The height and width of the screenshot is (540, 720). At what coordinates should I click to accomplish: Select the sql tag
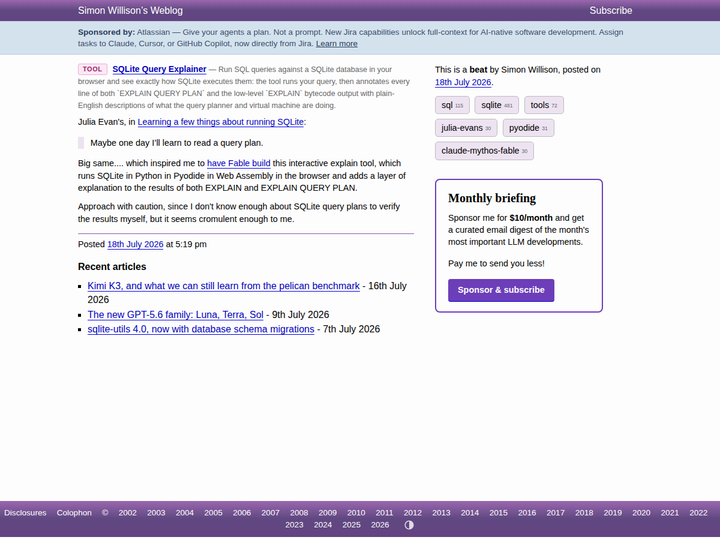click(x=452, y=105)
